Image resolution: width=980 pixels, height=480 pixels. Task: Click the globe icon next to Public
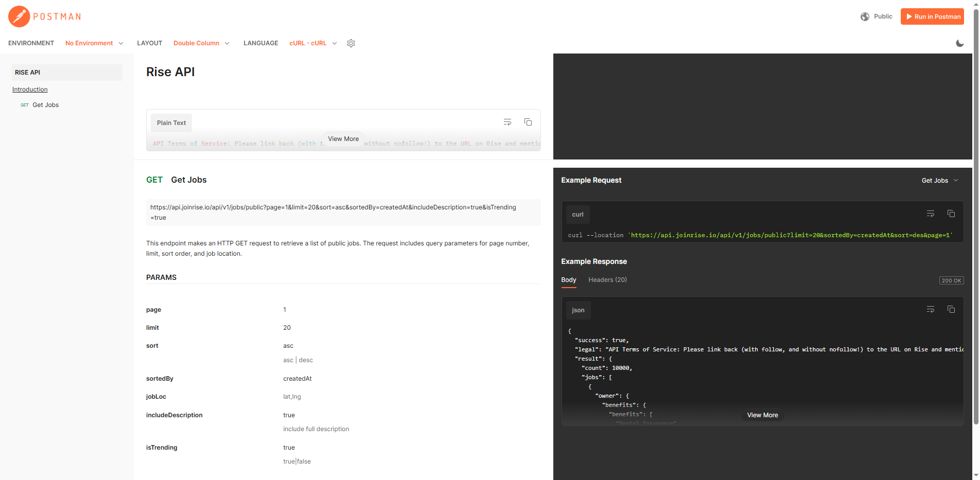click(x=865, y=16)
